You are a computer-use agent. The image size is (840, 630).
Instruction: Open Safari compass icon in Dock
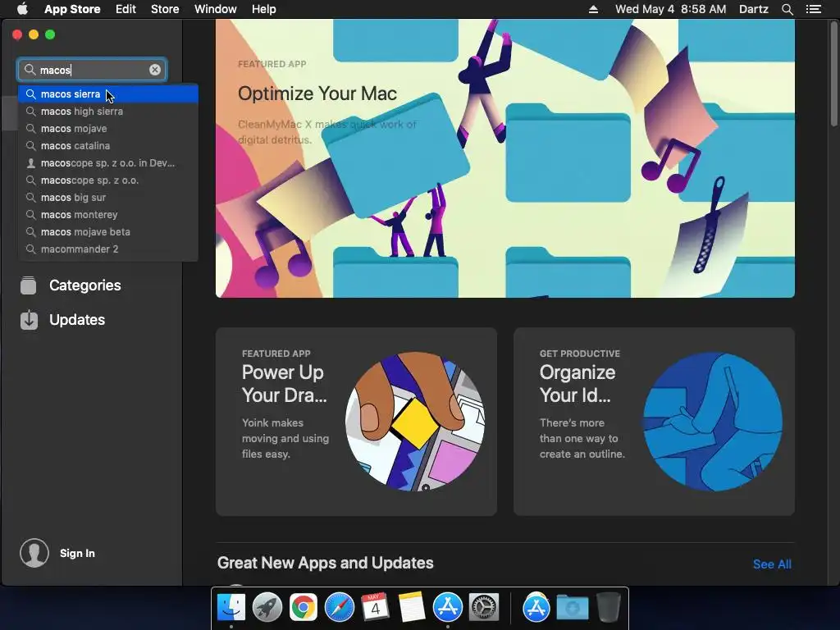click(x=340, y=608)
